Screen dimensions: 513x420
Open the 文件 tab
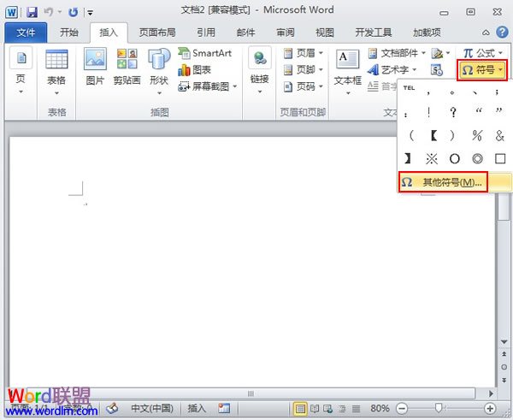[26, 33]
